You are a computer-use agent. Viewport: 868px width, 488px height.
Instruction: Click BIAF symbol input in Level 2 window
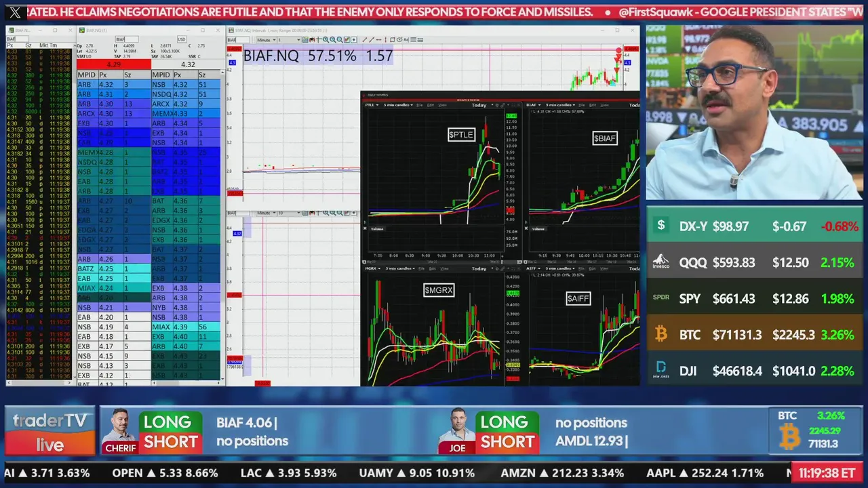[127, 39]
